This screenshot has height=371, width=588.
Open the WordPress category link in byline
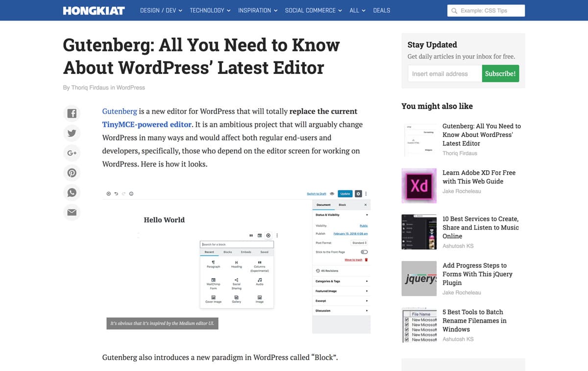(131, 88)
